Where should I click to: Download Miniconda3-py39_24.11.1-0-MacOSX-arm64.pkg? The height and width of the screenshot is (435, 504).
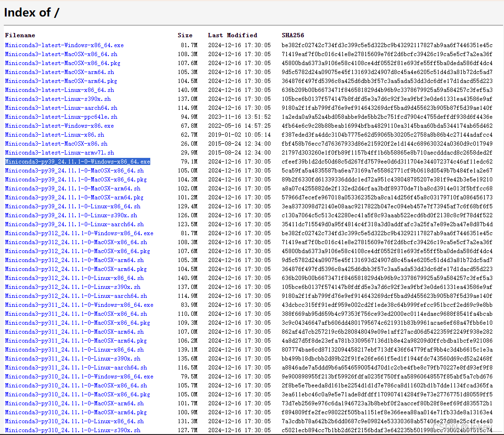tap(74, 197)
